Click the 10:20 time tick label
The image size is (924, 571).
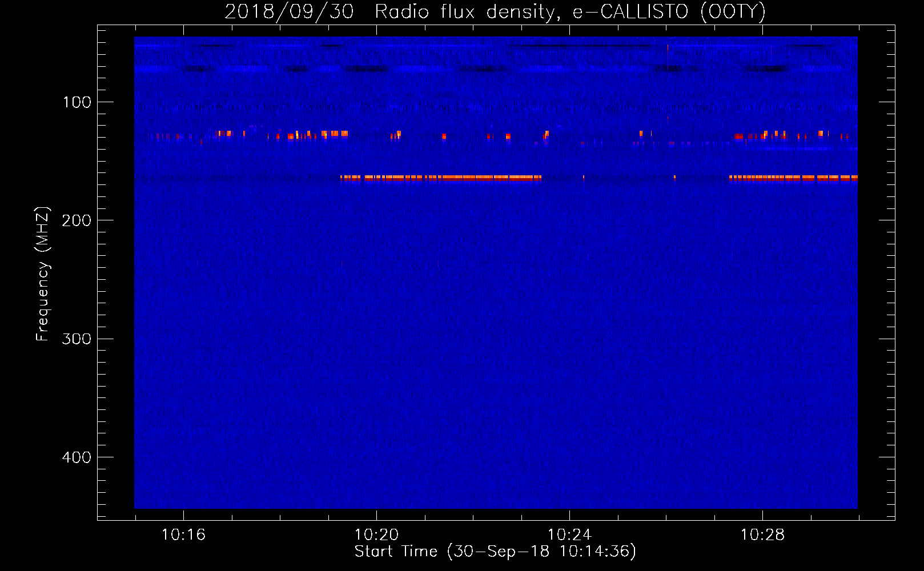click(x=376, y=534)
